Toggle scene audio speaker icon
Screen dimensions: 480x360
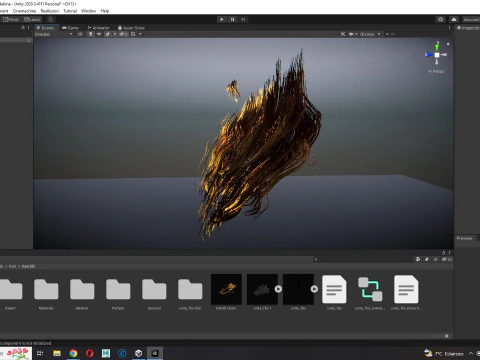coord(99,34)
